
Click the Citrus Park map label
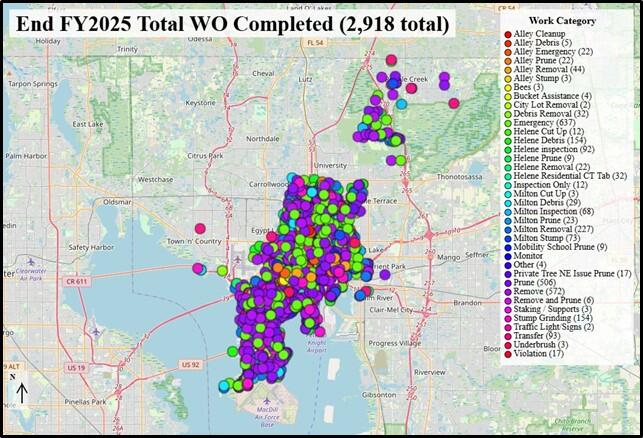coord(205,156)
